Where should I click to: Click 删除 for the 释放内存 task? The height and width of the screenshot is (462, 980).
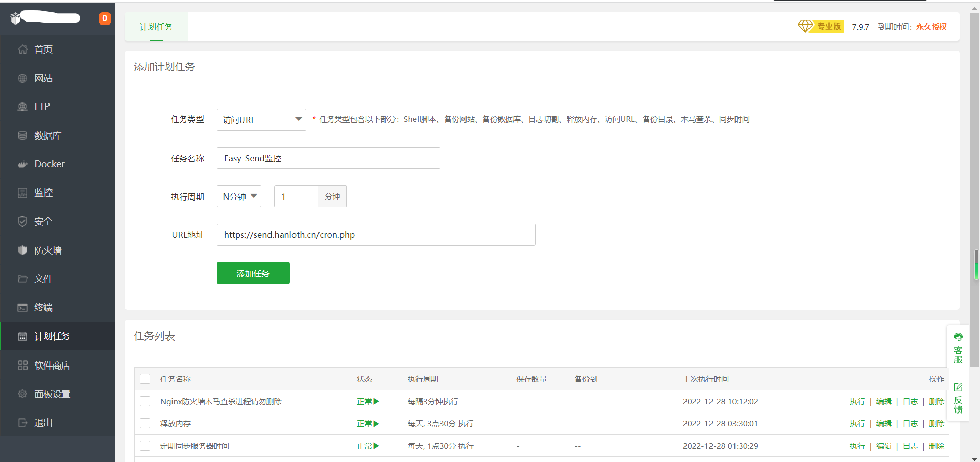(937, 424)
